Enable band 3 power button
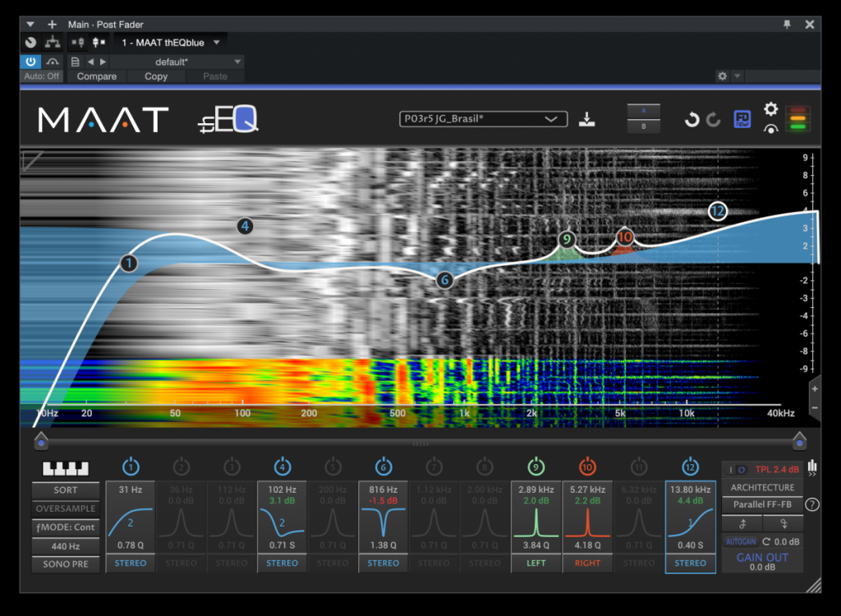Image resolution: width=841 pixels, height=616 pixels. [x=232, y=467]
